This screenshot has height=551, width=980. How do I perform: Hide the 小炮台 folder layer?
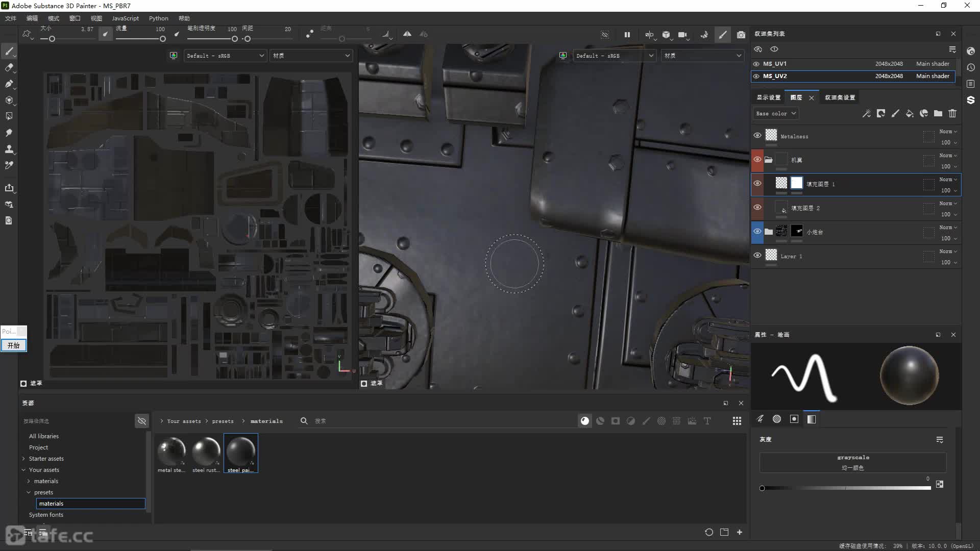(757, 231)
